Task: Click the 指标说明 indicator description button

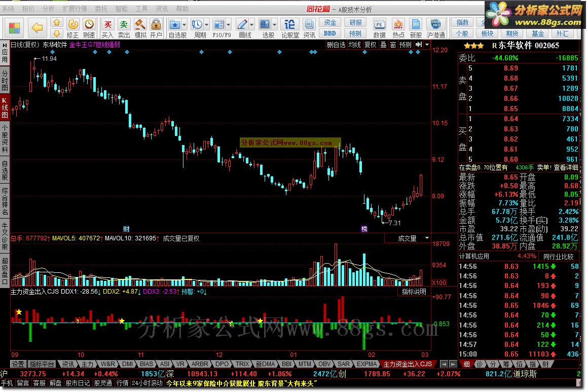Action: [414, 291]
